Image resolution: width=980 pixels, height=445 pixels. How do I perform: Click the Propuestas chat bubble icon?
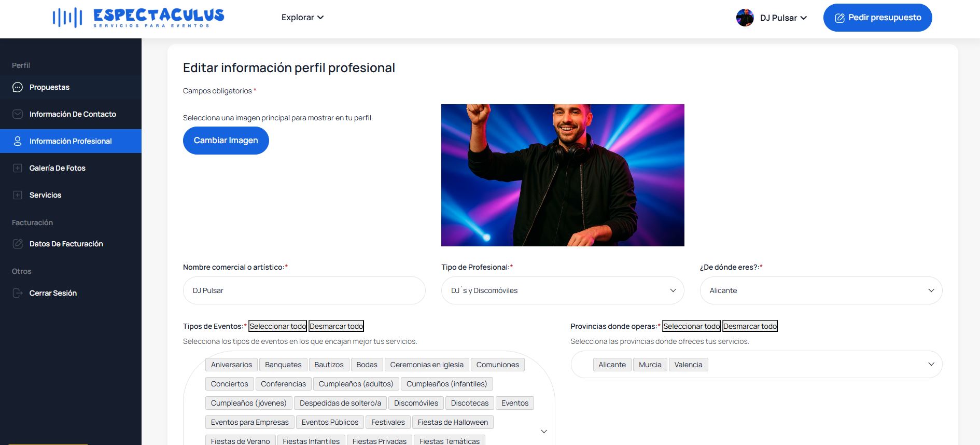[18, 87]
